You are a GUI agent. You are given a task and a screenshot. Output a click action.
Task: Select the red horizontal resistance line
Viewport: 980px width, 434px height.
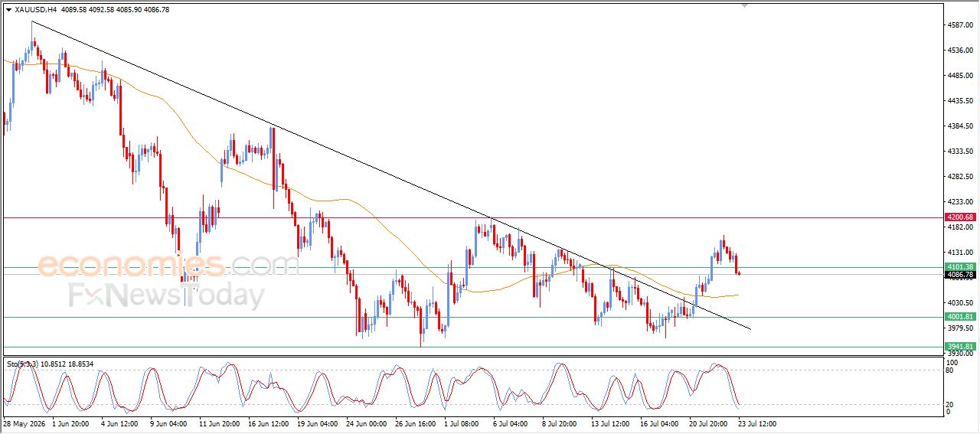click(x=472, y=217)
